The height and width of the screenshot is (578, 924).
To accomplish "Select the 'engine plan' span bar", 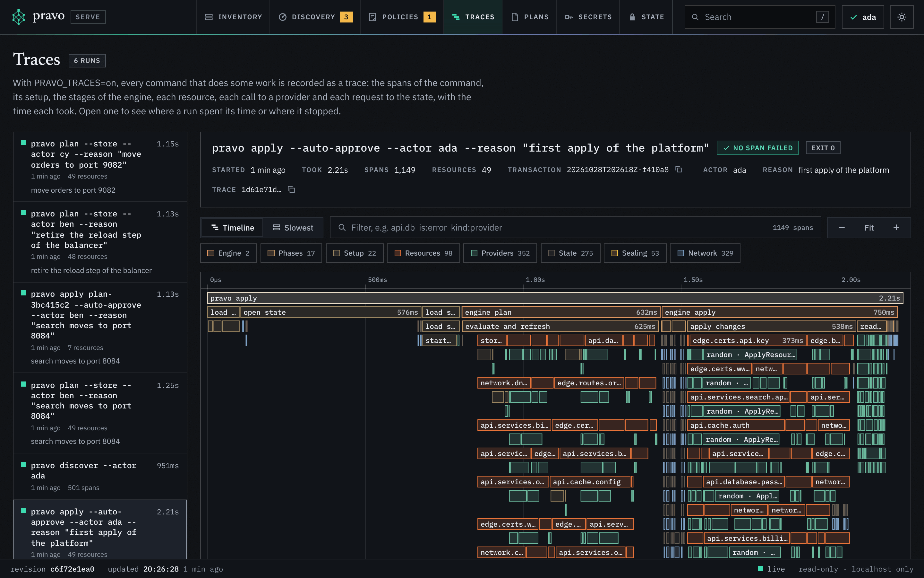I will (561, 312).
